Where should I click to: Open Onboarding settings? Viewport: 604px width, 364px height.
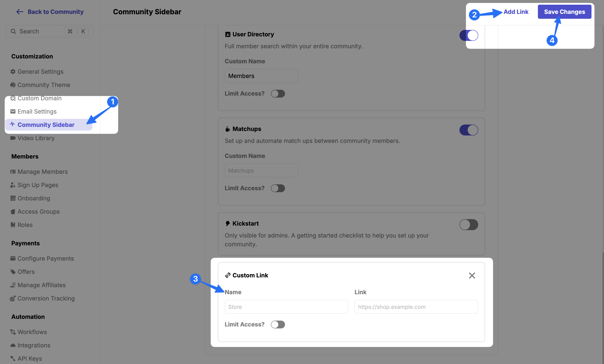coord(34,198)
